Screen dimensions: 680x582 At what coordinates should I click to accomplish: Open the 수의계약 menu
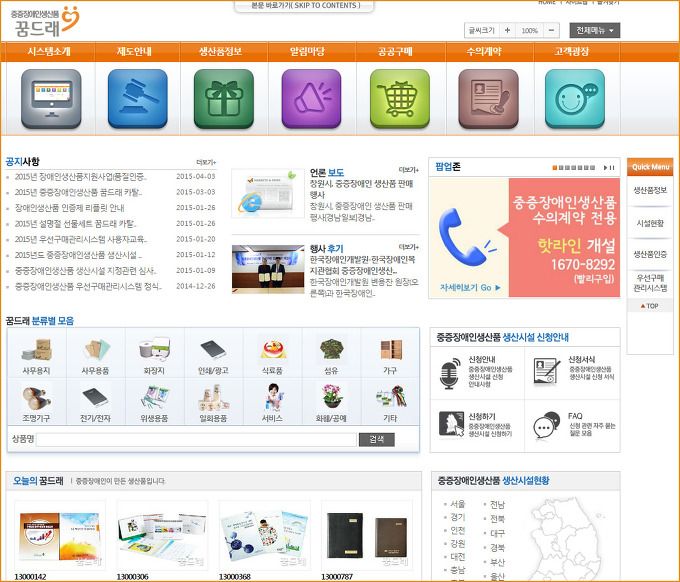(x=484, y=52)
